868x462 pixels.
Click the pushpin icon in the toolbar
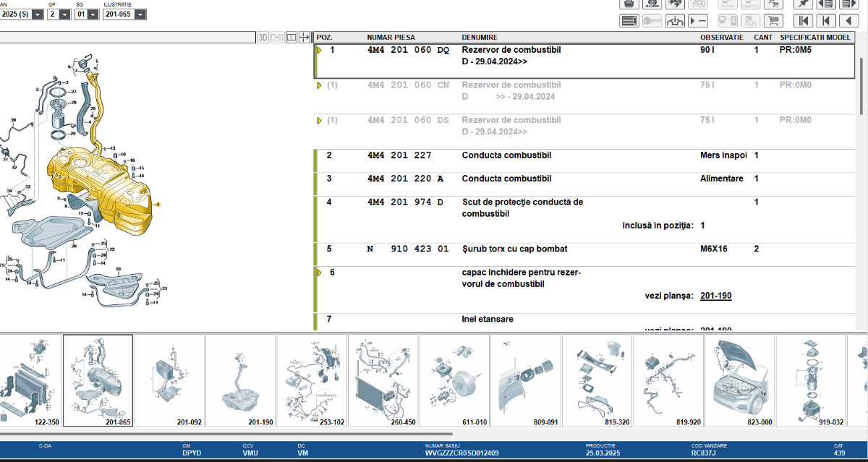coord(801,4)
